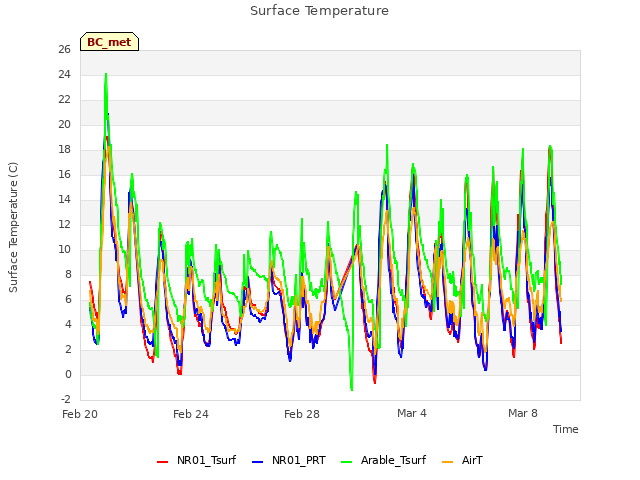Click the 6 y-axis tick label

coord(68,299)
